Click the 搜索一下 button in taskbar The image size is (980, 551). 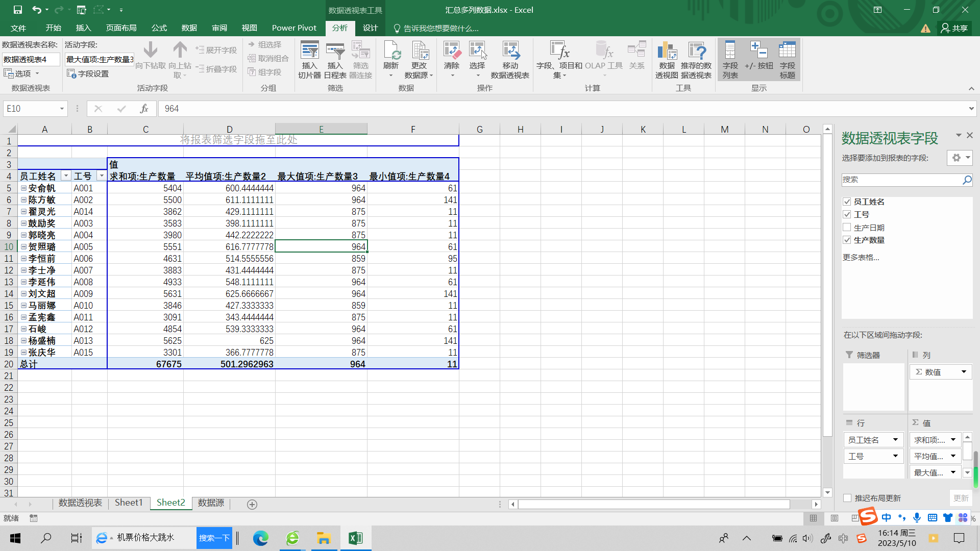(214, 538)
